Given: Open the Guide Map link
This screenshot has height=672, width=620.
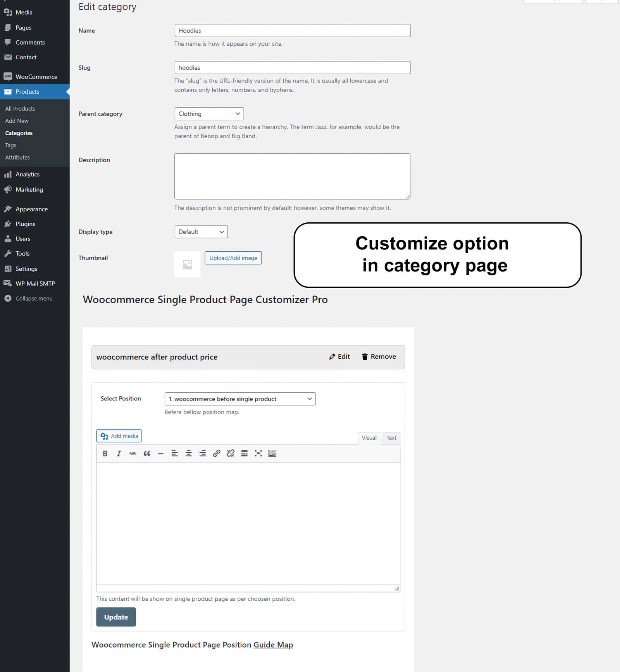Looking at the screenshot, I should click(273, 645).
